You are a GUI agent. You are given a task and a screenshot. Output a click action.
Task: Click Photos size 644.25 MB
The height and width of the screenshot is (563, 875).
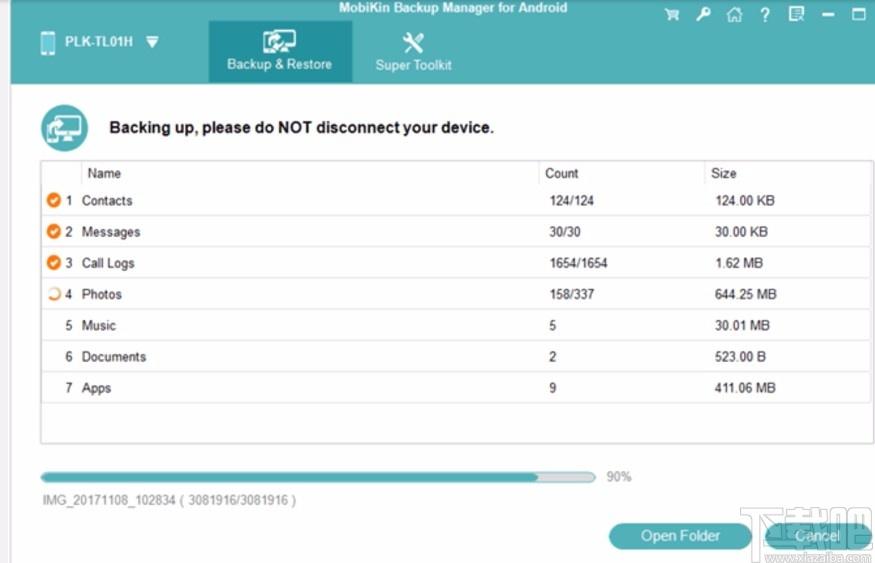coord(746,294)
